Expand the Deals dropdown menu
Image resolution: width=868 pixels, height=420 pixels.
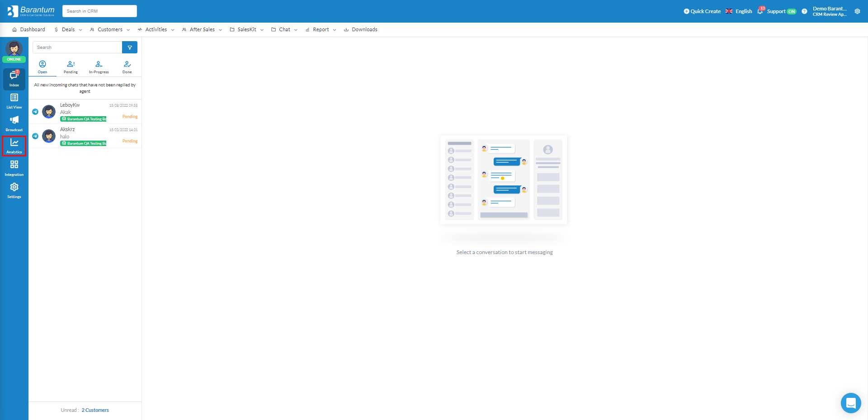68,29
